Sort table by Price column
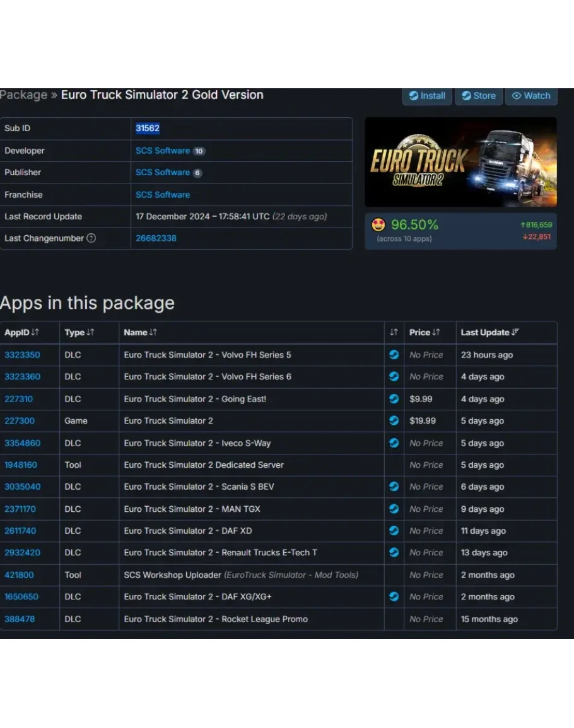 click(425, 332)
